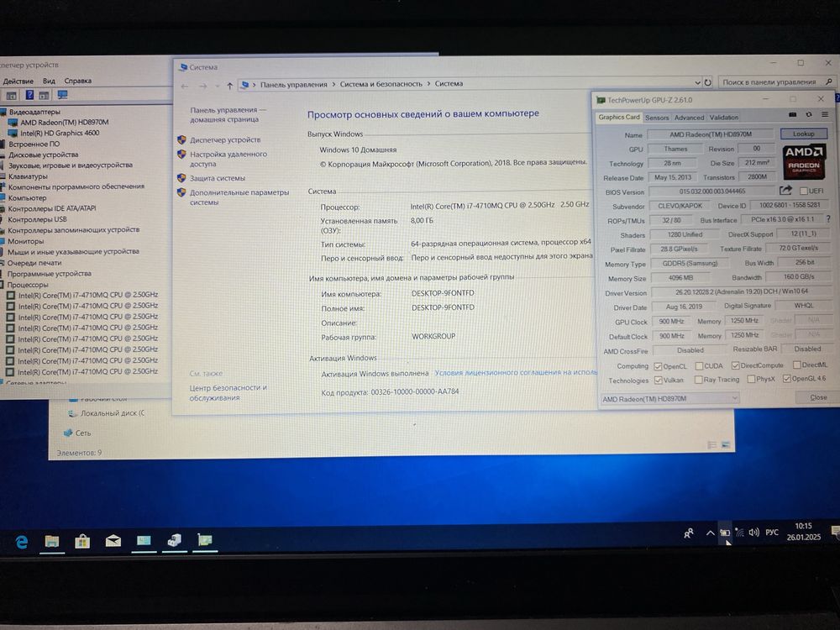Expand the chevron after Система и безопасность breadcrumb

click(428, 83)
